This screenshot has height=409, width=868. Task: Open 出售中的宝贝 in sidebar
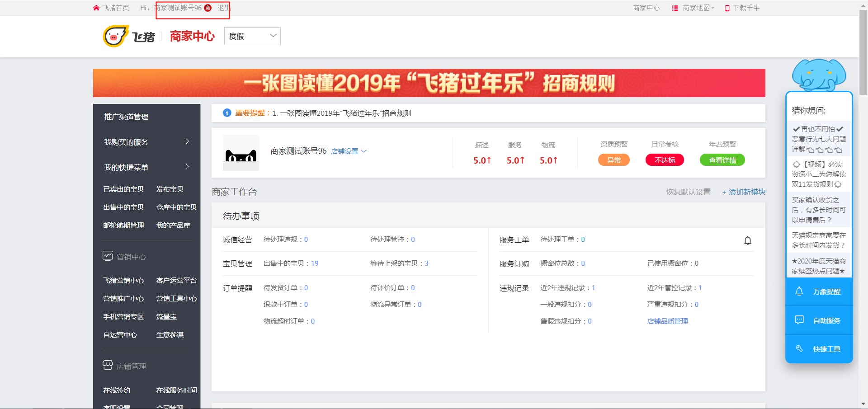123,207
